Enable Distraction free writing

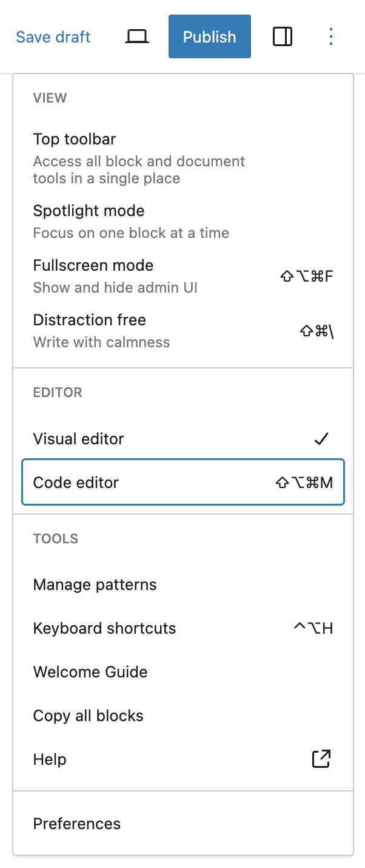coord(89,320)
